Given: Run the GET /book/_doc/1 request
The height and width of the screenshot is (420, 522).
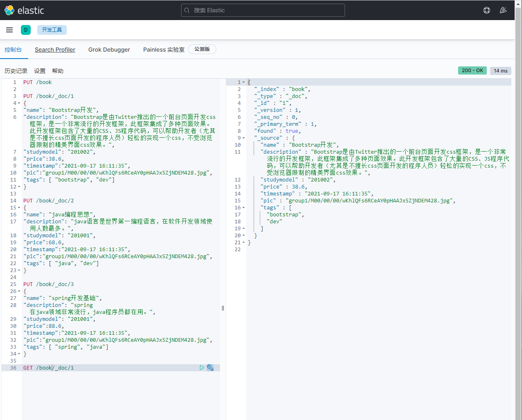Looking at the screenshot, I should tap(202, 368).
